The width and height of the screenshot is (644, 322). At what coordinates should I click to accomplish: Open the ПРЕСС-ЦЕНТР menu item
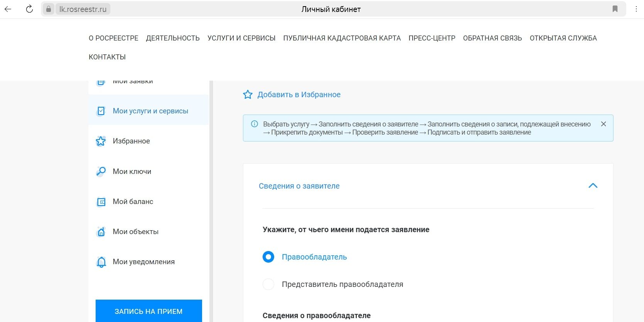pyautogui.click(x=432, y=38)
